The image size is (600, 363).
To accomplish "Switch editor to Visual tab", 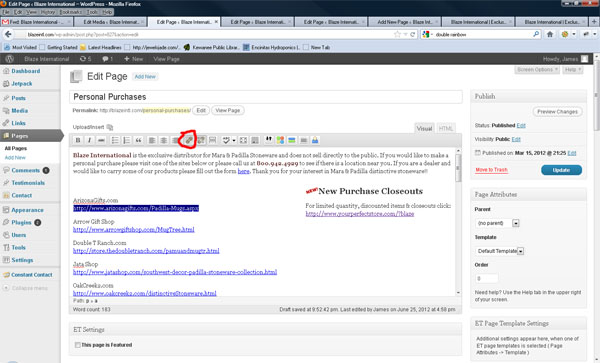I will (424, 129).
